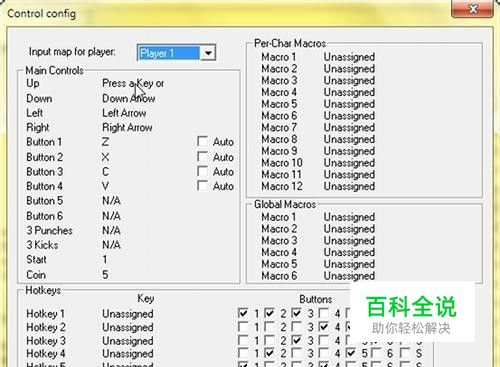Screen dimensions: 500x367
Task: Close the Control config dialog
Action: pyautogui.click(x=473, y=9)
